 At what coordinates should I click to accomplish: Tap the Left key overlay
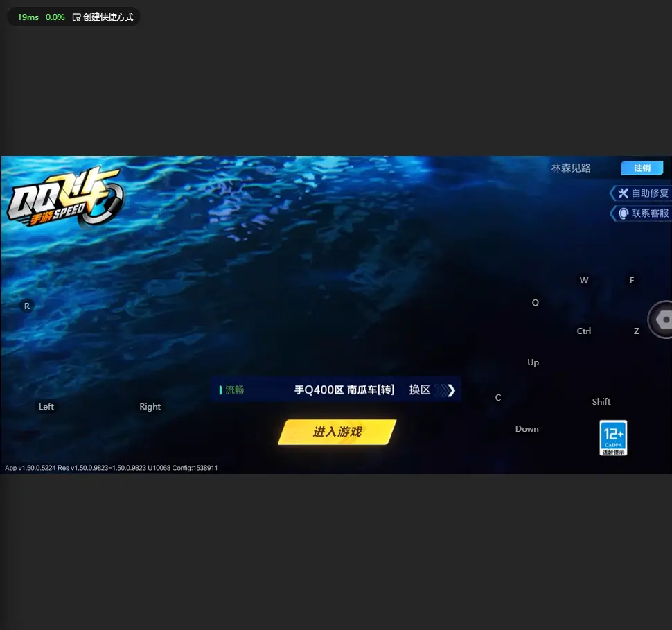(x=46, y=407)
